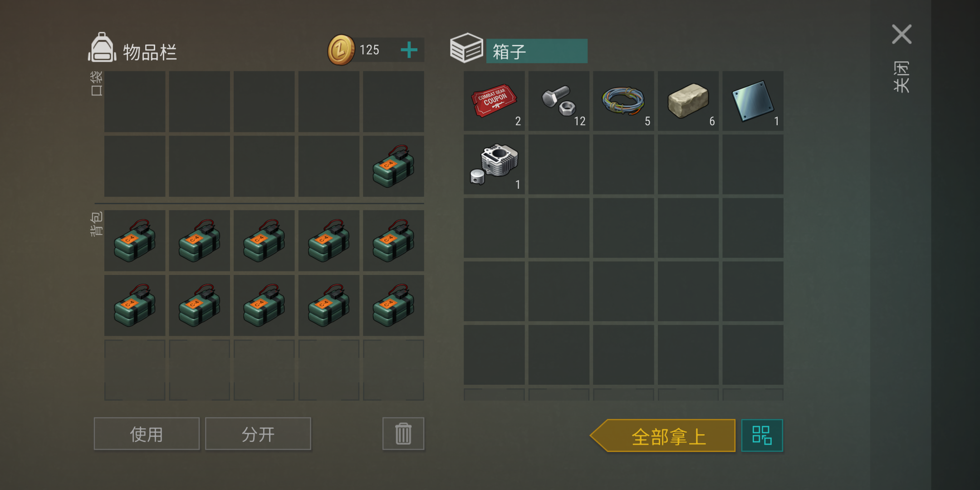This screenshot has width=980, height=490.
Task: Select last C-4 in second backpack row
Action: click(393, 305)
